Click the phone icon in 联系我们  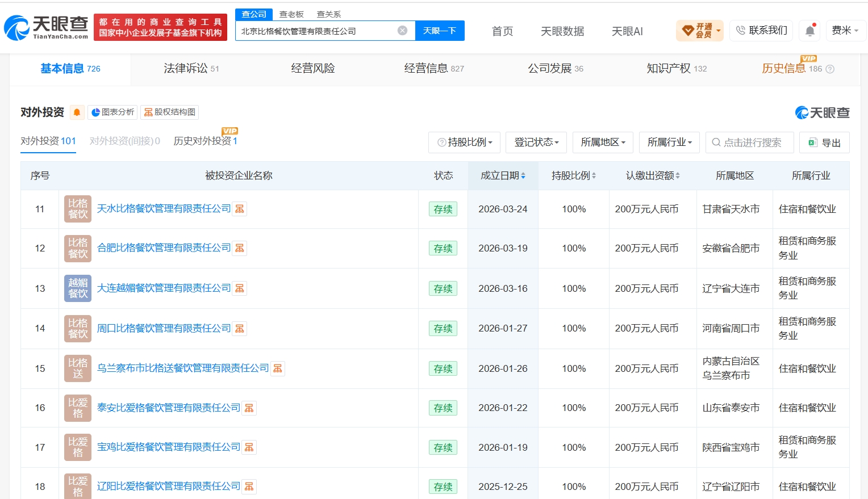[741, 31]
